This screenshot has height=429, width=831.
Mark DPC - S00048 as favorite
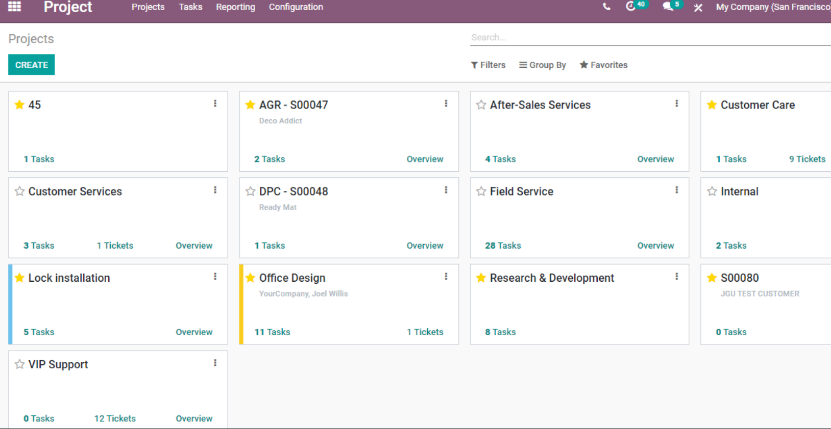click(x=250, y=191)
